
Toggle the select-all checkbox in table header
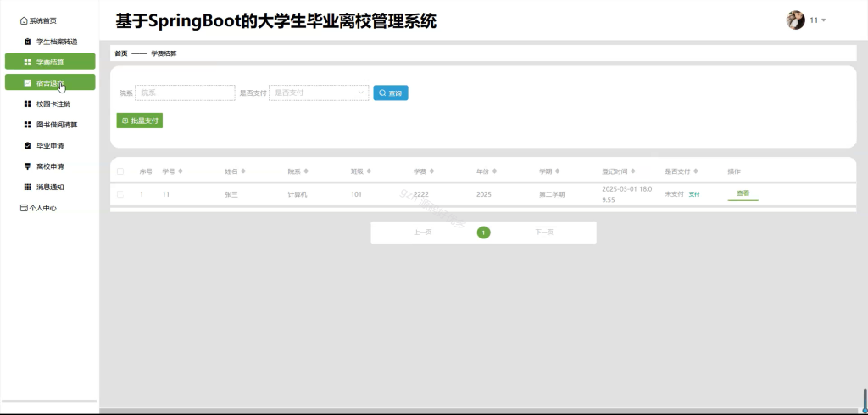[120, 171]
